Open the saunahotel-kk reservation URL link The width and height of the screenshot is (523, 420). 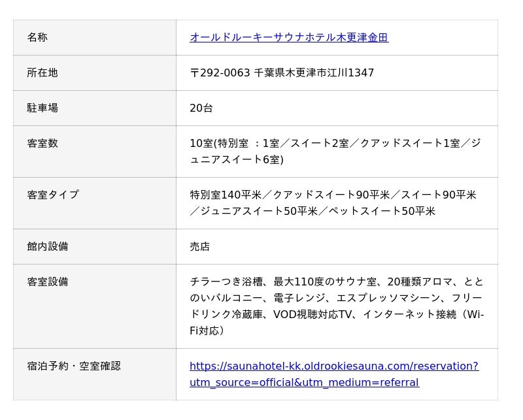[333, 374]
